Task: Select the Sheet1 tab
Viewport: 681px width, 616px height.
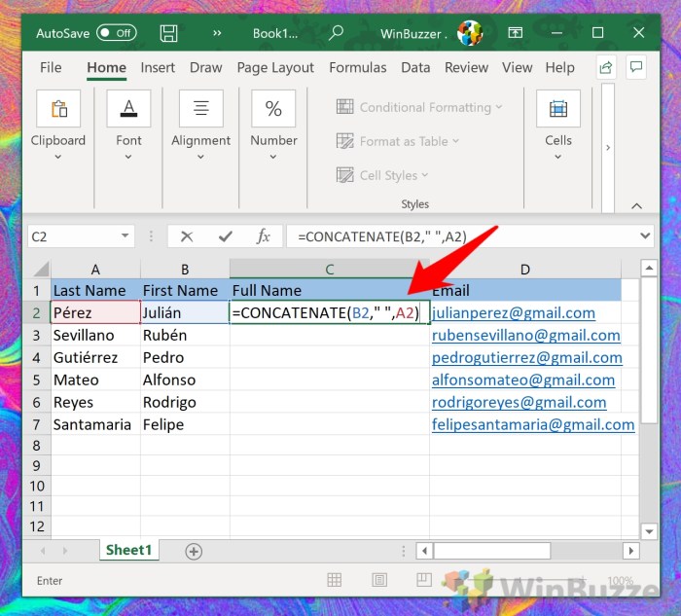Action: pyautogui.click(x=129, y=550)
